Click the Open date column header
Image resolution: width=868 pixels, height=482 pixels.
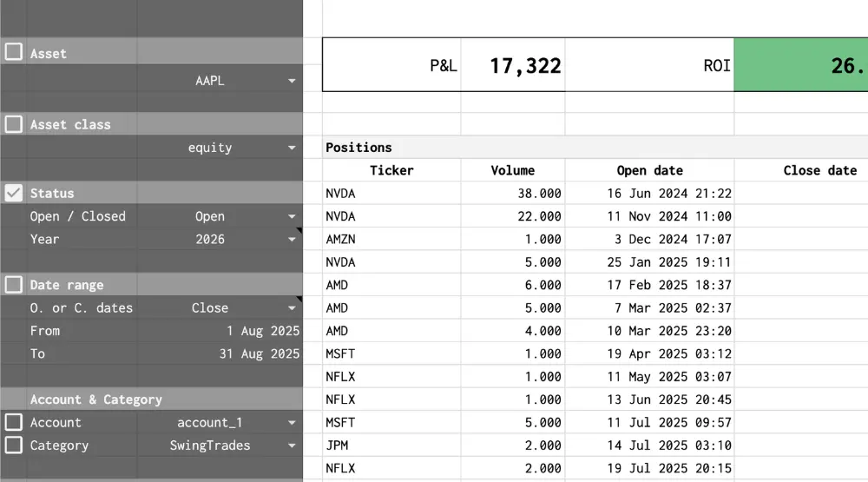(x=649, y=170)
